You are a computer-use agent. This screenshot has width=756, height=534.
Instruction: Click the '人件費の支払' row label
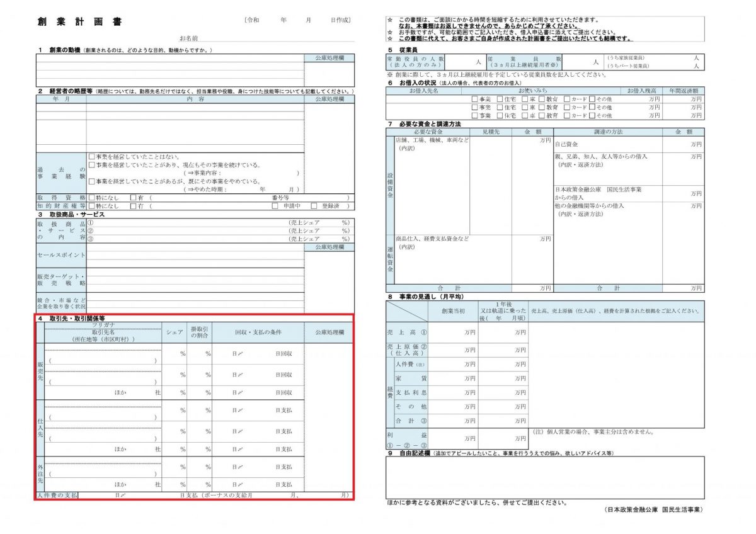tap(57, 496)
